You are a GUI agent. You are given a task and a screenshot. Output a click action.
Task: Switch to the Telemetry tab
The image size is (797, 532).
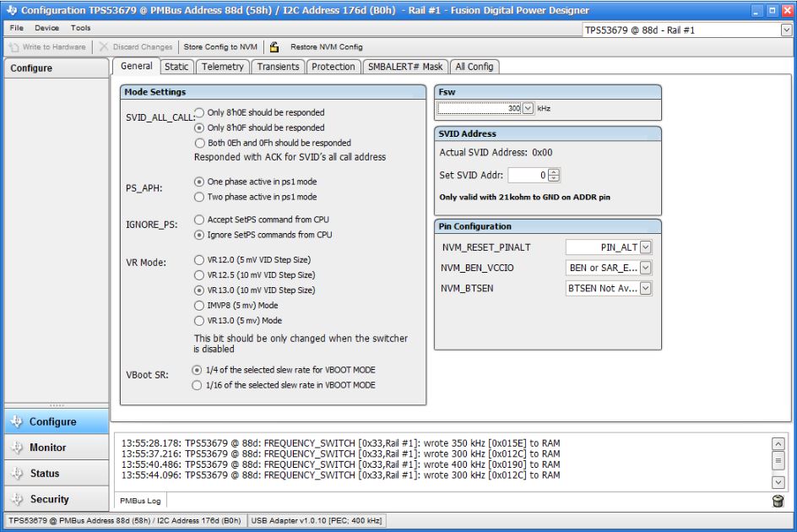pyautogui.click(x=223, y=67)
